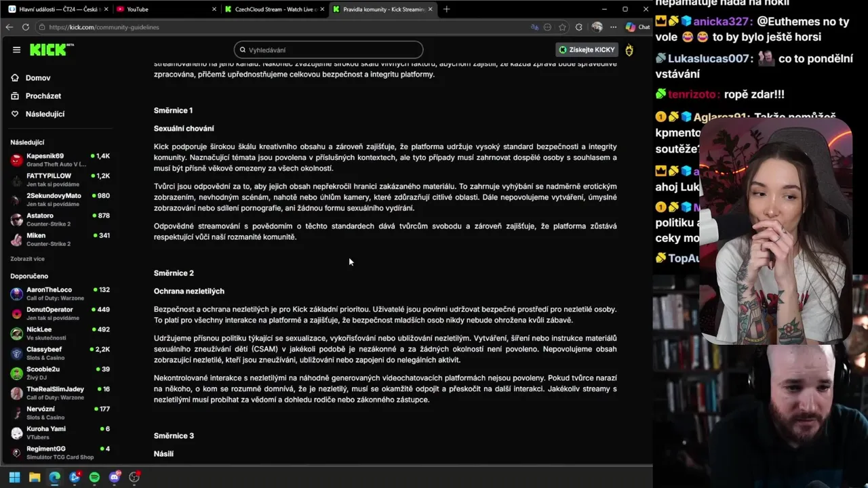868x488 pixels.
Task: Open NickLee recommended channel
Action: (x=60, y=333)
